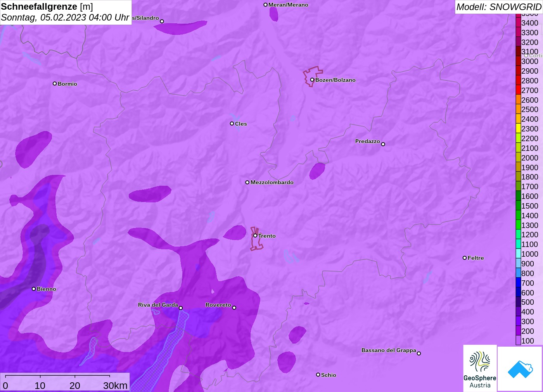Click the Predazzo location dot
543x392 pixels.
tap(383, 144)
